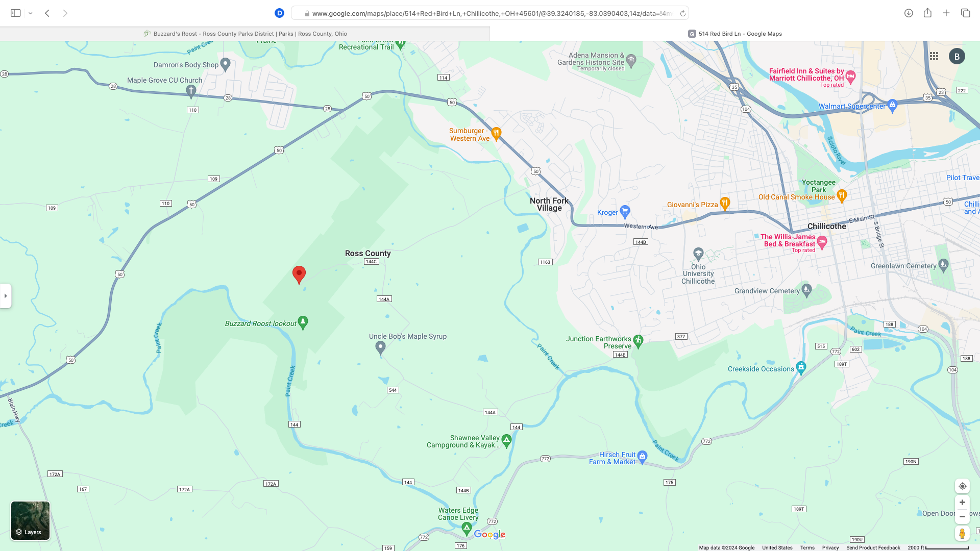Click the red location pin marker
Image resolution: width=980 pixels, height=551 pixels.
pyautogui.click(x=299, y=274)
